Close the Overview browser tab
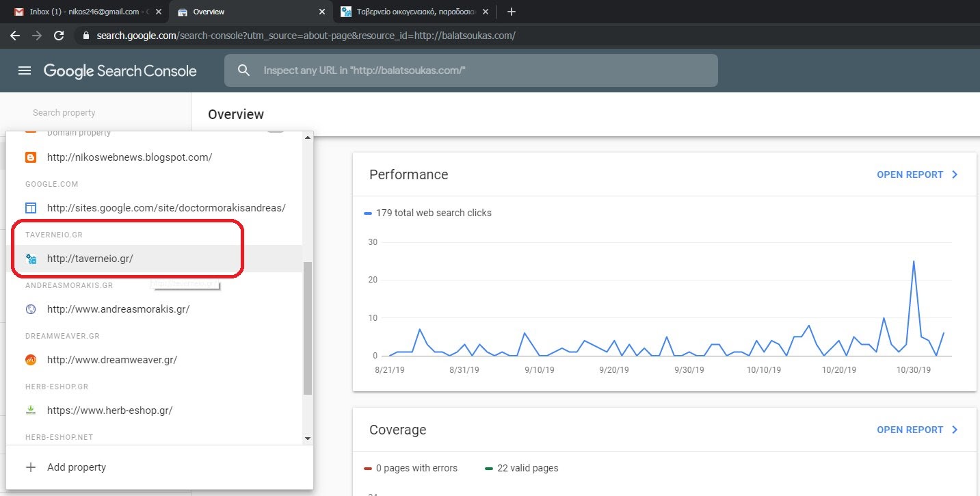Screen dimensions: 980x496 click(x=321, y=12)
